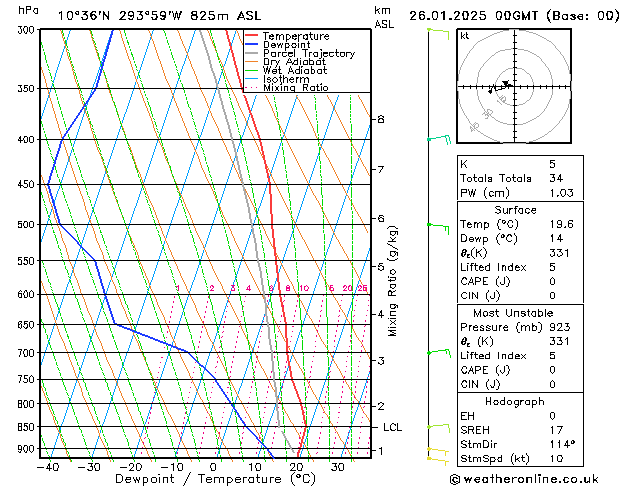Select the 850 hPa pressure axis label
The image size is (629, 486).
point(28,427)
